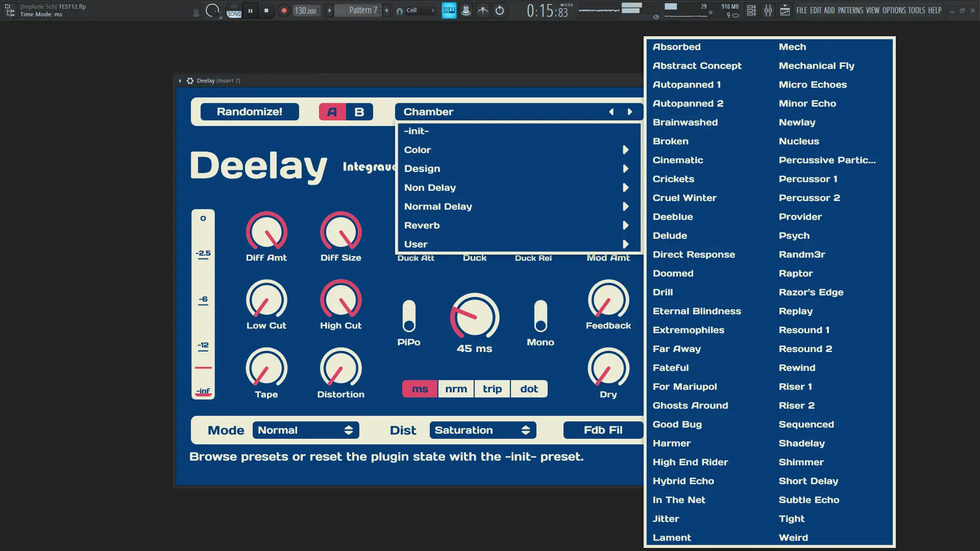The image size is (980, 551).
Task: Go to next preset with right arrow
Action: (x=630, y=112)
